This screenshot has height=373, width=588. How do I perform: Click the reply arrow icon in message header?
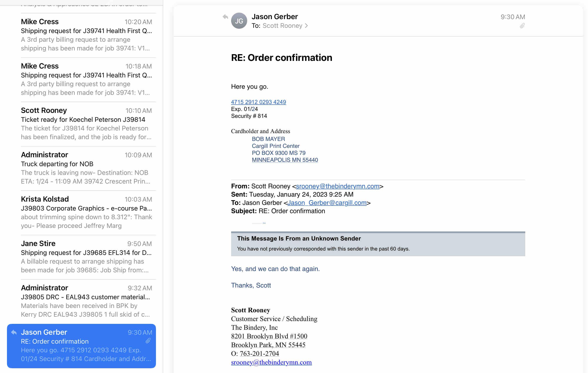(x=225, y=17)
